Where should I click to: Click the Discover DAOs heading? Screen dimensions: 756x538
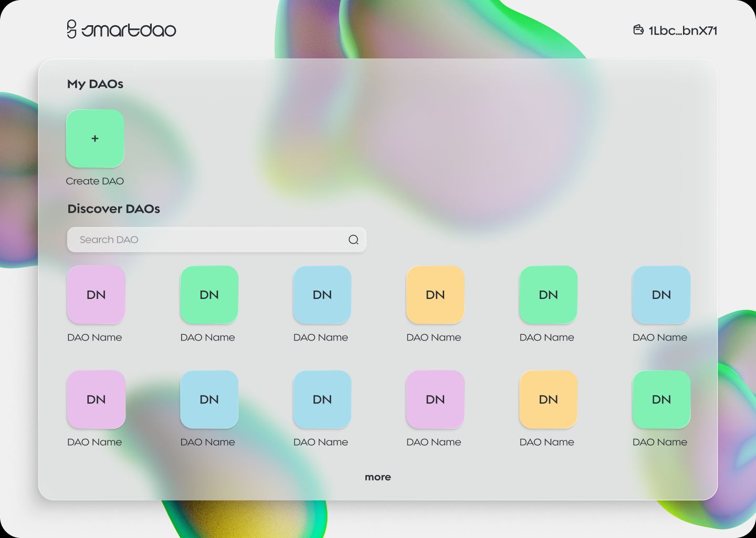click(113, 209)
